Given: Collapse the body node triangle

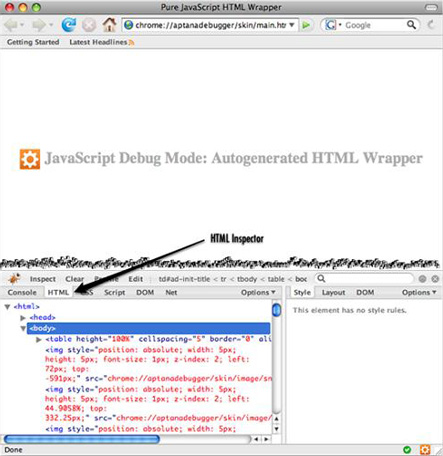Looking at the screenshot, I should click(x=23, y=329).
